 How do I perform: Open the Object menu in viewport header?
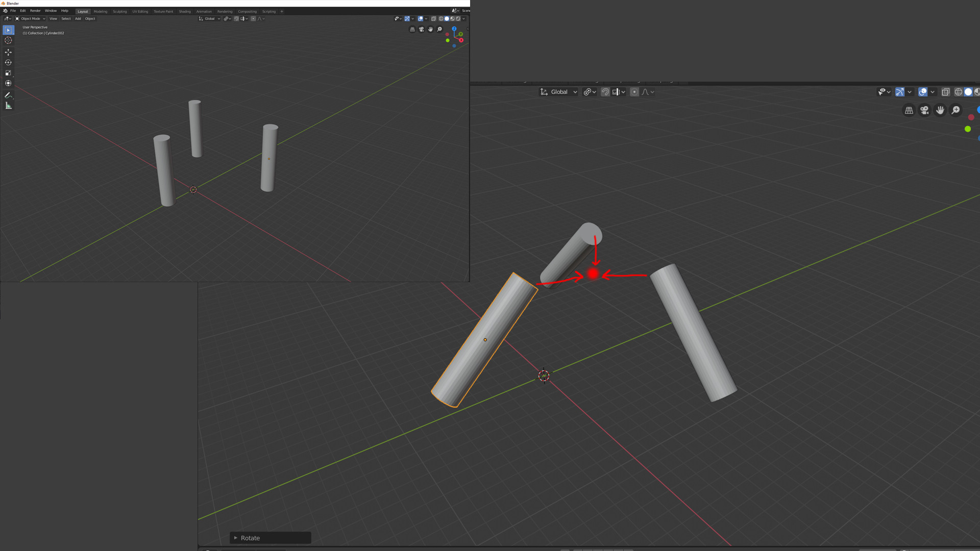click(90, 18)
